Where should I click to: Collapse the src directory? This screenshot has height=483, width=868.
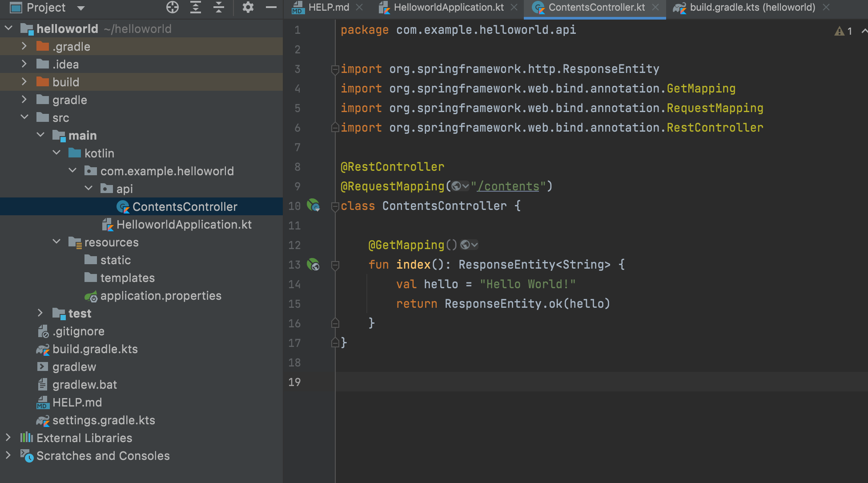point(24,117)
